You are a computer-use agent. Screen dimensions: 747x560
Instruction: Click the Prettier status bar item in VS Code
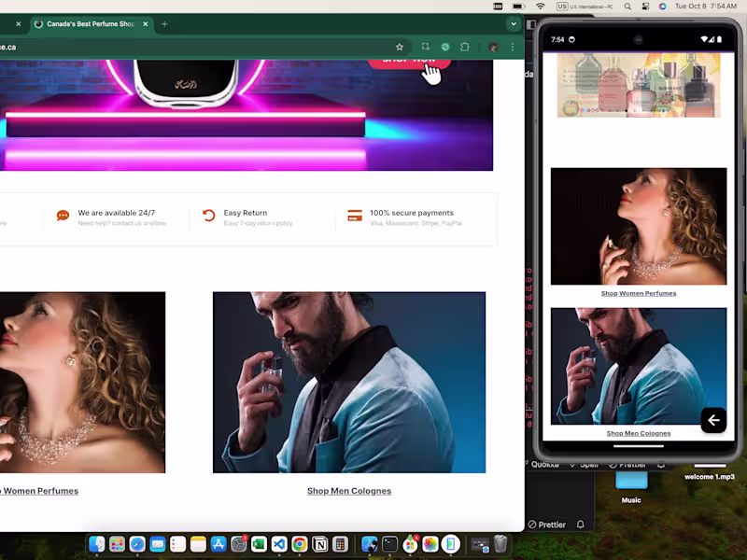tap(547, 525)
